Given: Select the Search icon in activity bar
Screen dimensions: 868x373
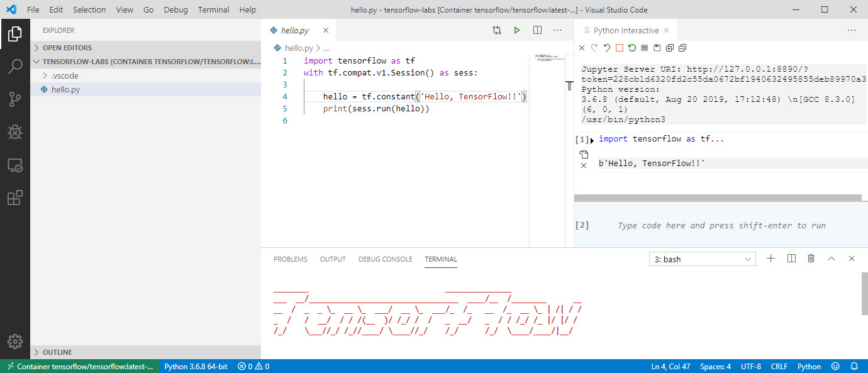Looking at the screenshot, I should coord(14,67).
